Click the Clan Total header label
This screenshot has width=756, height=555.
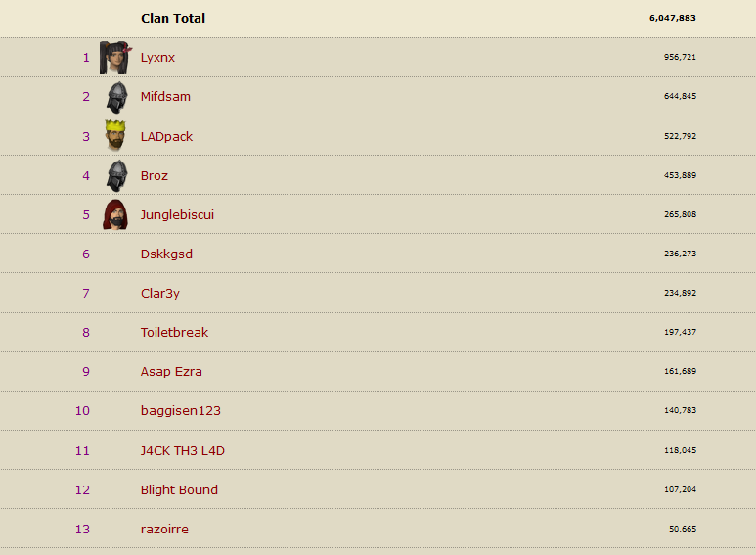pos(173,19)
